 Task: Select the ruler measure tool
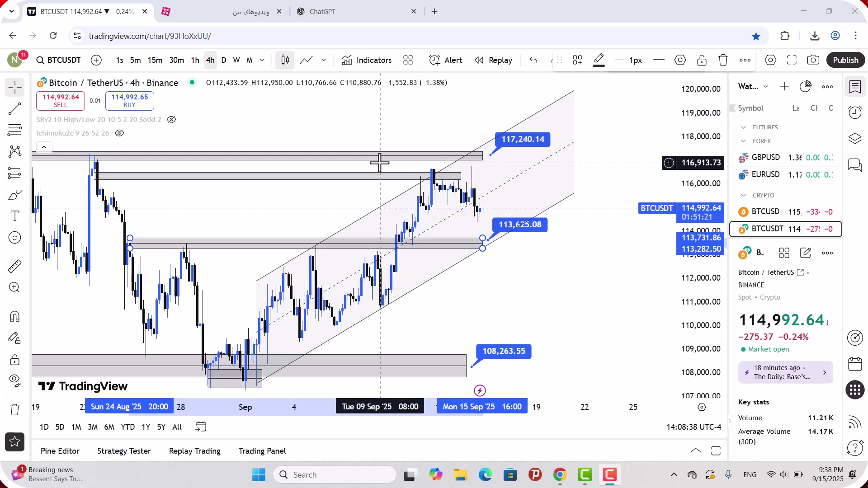point(14,266)
